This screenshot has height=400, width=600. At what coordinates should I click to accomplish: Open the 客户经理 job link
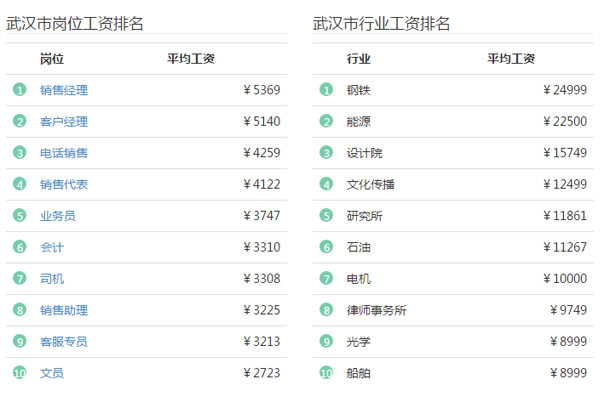tap(64, 122)
